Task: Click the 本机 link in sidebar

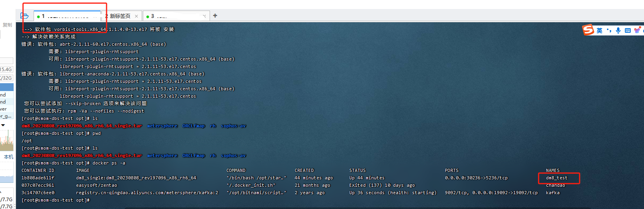Action: pyautogui.click(x=8, y=157)
